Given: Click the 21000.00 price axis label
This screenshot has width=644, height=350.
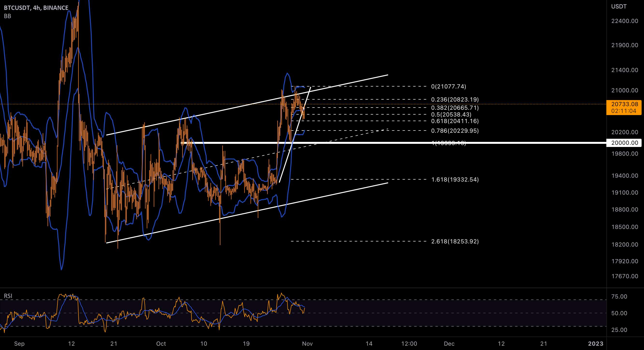Looking at the screenshot, I should tap(624, 90).
